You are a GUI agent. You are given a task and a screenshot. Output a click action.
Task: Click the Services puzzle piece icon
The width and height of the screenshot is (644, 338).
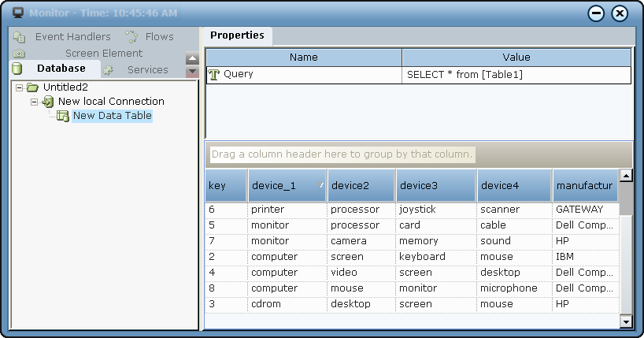coord(108,70)
